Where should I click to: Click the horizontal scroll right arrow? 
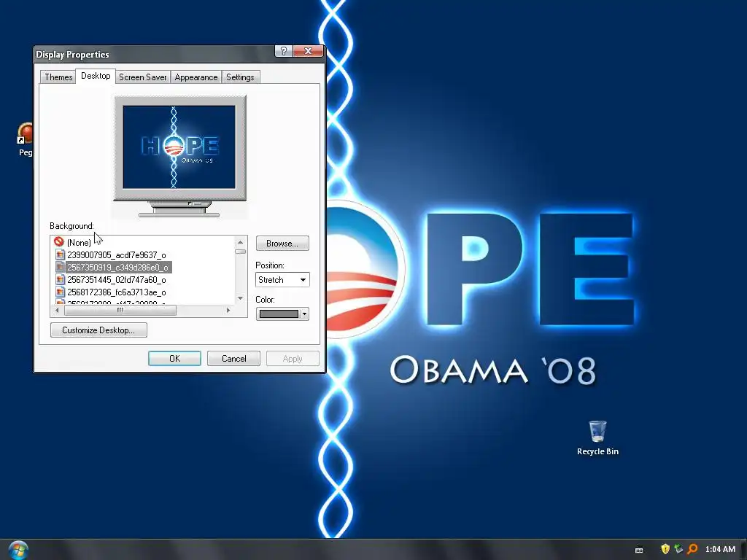pos(228,310)
